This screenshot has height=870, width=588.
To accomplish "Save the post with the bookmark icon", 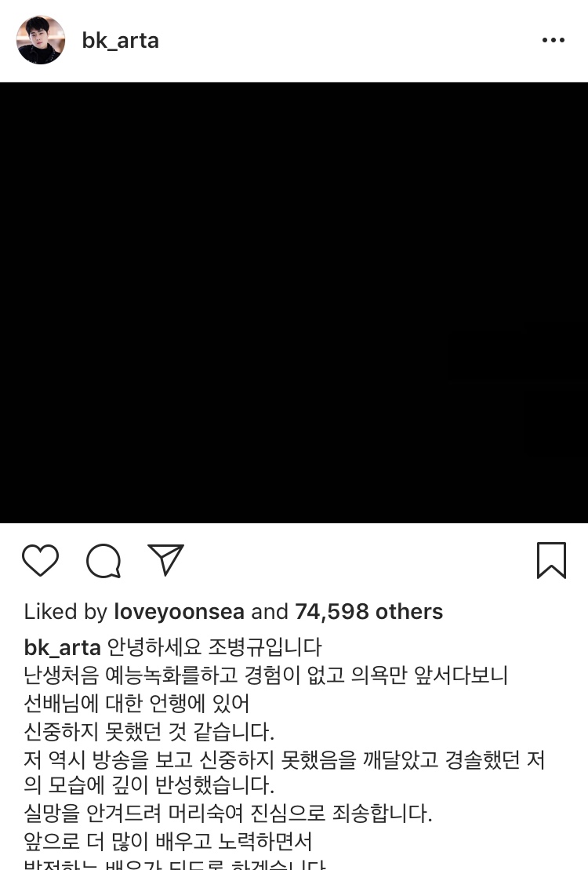I will tap(551, 560).
